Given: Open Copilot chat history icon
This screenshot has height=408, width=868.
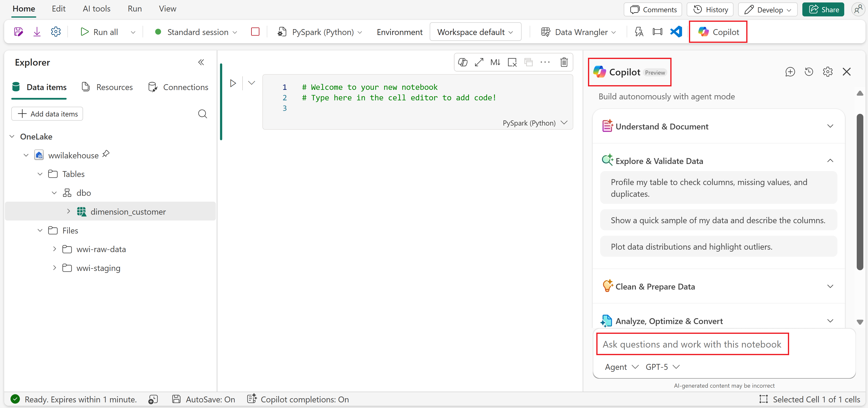Looking at the screenshot, I should click(x=809, y=72).
